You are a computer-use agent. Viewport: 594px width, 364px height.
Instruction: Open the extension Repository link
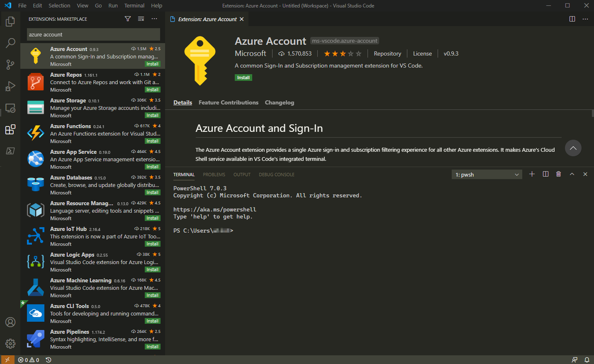(387, 53)
